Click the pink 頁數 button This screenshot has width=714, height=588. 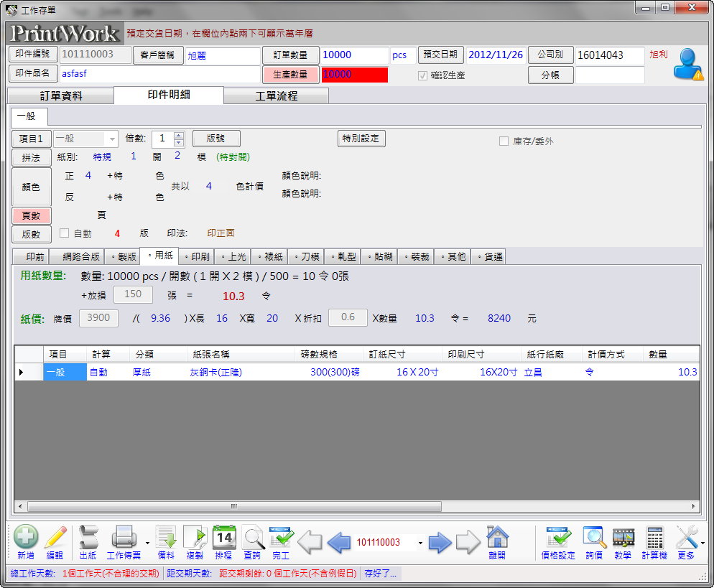click(31, 215)
